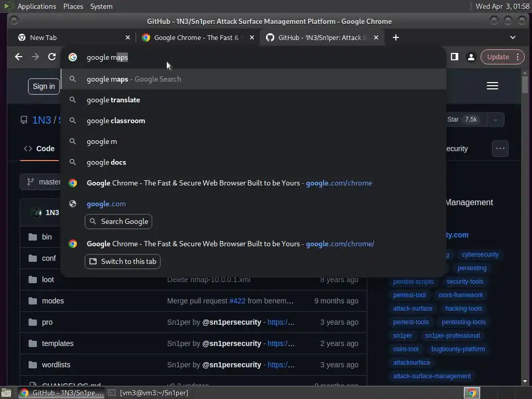Open the GitHub hamburger menu icon
The image size is (532, 399).
tap(493, 86)
